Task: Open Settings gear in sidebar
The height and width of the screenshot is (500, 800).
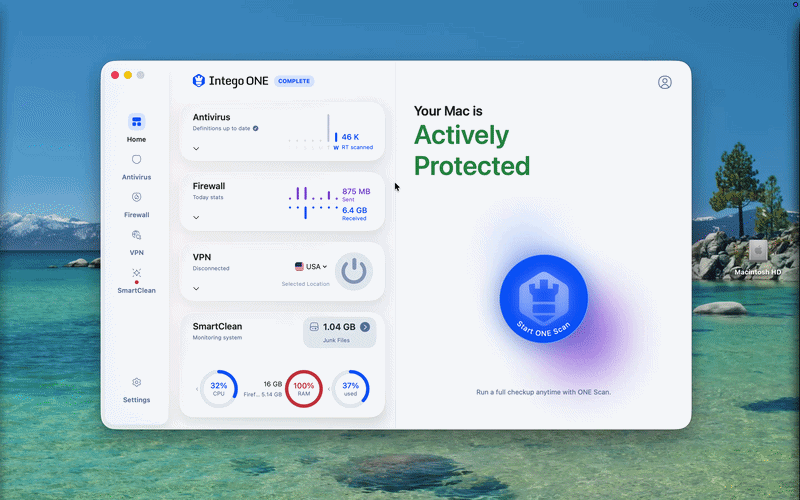Action: pyautogui.click(x=136, y=382)
